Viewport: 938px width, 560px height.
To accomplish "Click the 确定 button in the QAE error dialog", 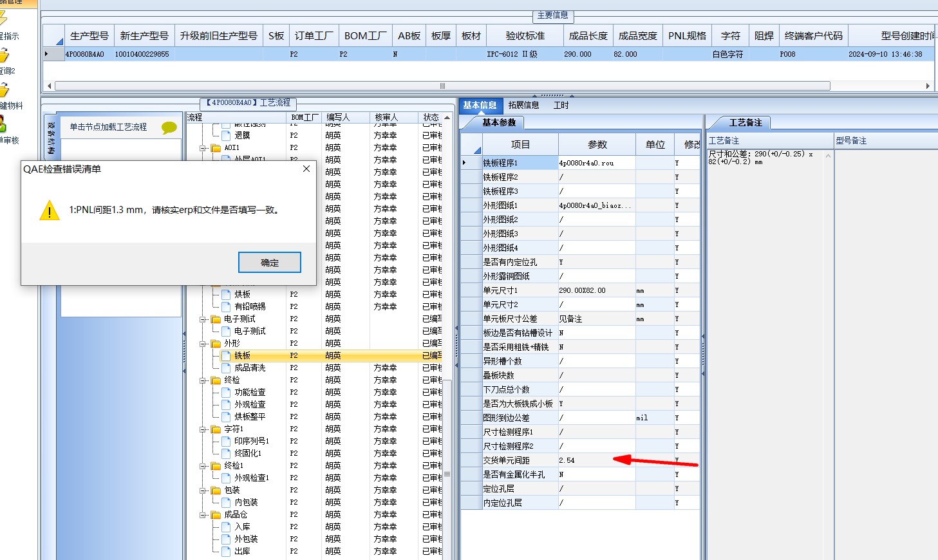I will 270,263.
